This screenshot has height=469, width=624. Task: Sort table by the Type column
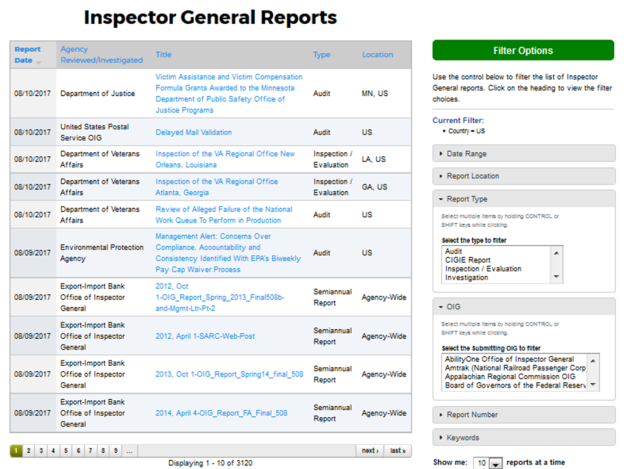pyautogui.click(x=321, y=54)
